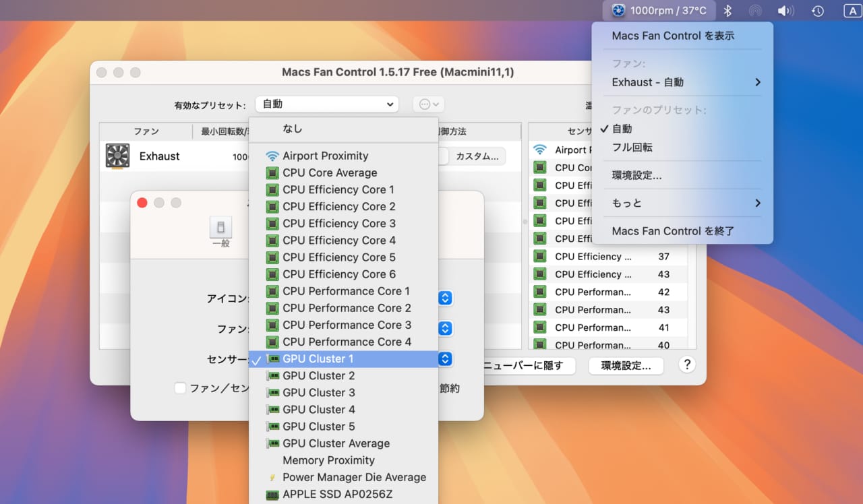Choose CPU Efficiency Core 6 in the dropdown
The width and height of the screenshot is (863, 504).
click(343, 274)
